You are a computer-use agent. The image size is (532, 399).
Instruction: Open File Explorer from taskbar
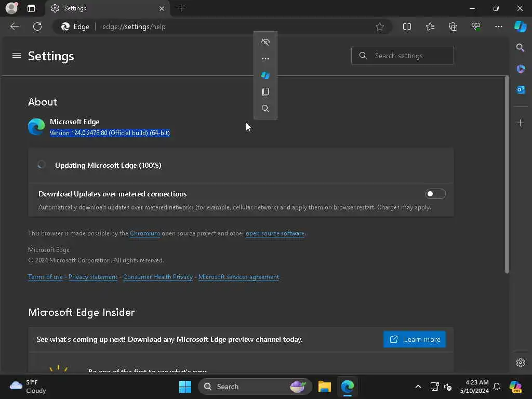(324, 387)
